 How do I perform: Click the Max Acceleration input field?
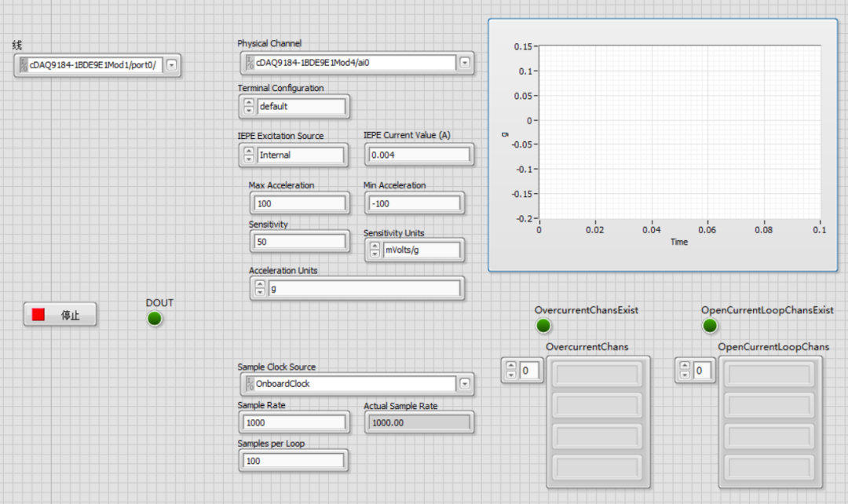tap(300, 203)
